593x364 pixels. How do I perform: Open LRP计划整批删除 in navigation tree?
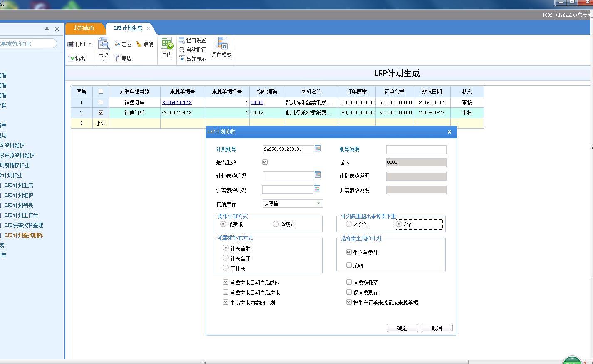pyautogui.click(x=24, y=235)
